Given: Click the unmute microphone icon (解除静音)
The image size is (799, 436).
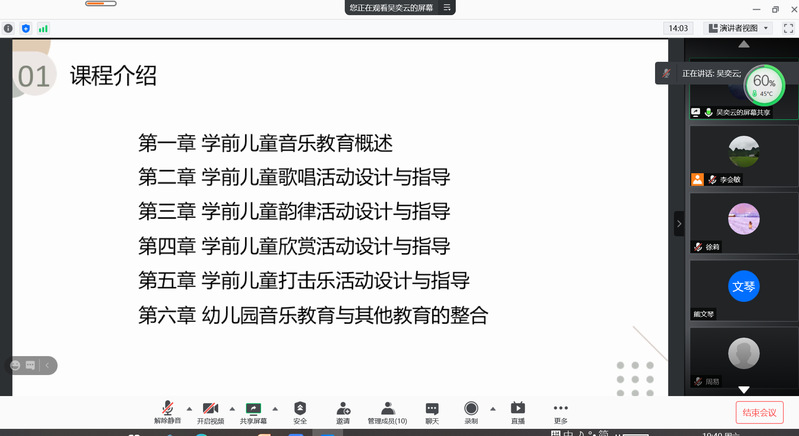Looking at the screenshot, I should (167, 409).
